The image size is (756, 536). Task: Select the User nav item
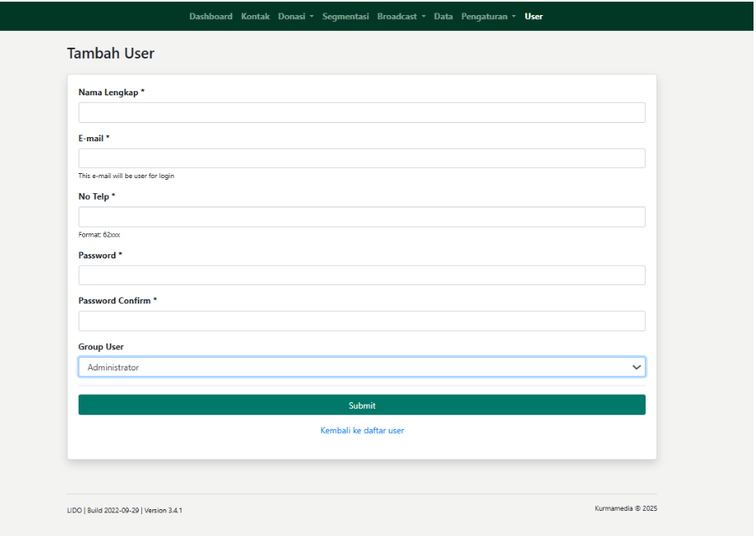534,17
